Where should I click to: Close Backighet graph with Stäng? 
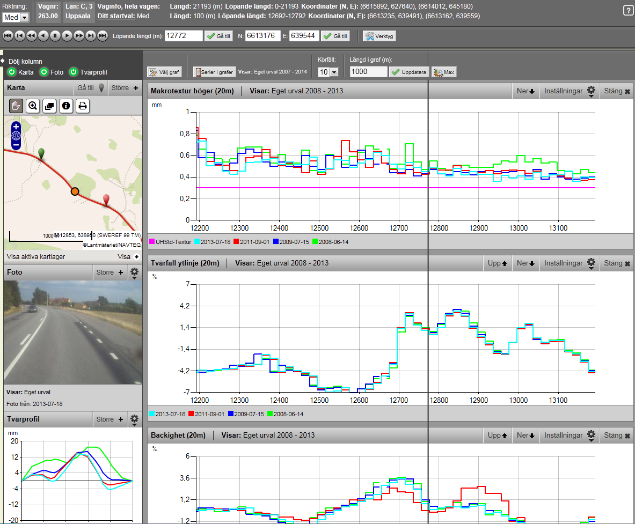[617, 435]
